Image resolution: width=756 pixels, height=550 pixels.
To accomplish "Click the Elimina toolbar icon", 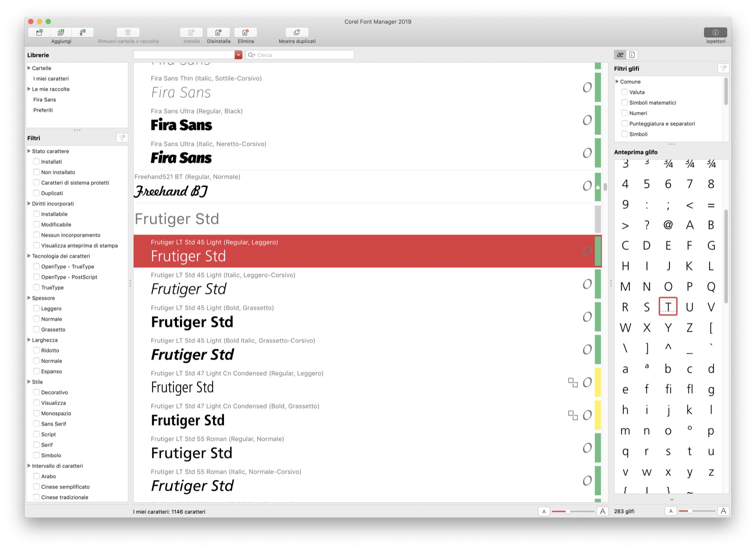I will 246,32.
